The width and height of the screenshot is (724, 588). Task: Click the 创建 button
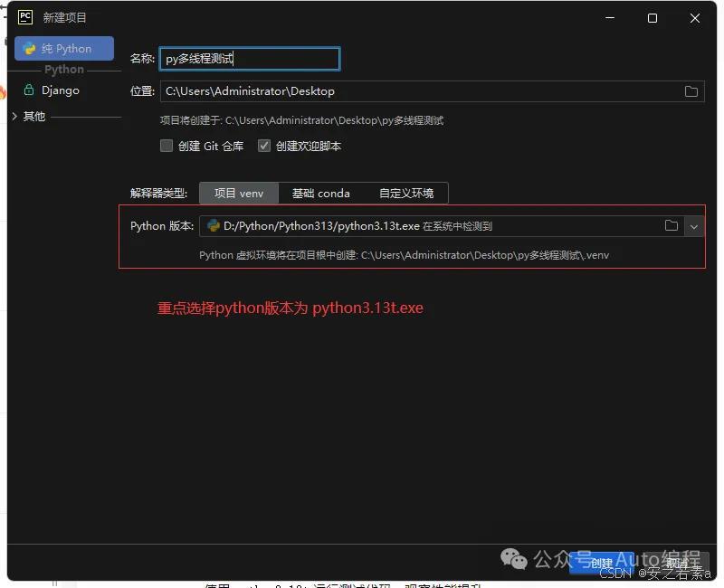click(601, 563)
